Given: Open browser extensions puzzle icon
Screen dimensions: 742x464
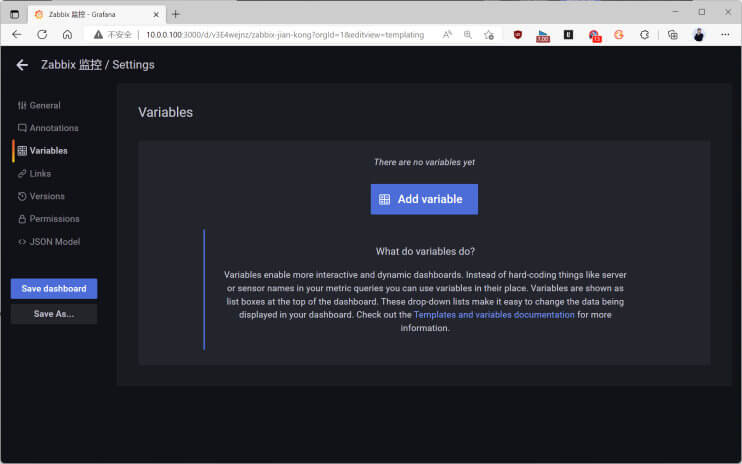Looking at the screenshot, I should tap(644, 35).
